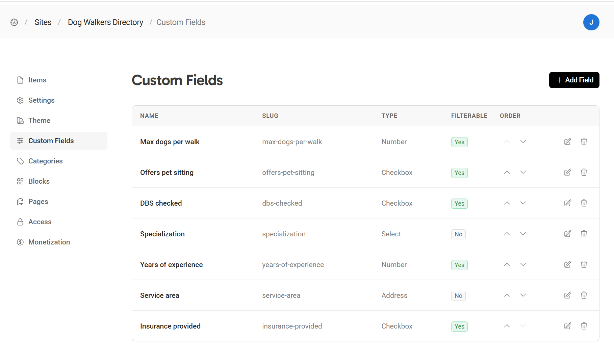Delete the Insurance provided field

[584, 326]
